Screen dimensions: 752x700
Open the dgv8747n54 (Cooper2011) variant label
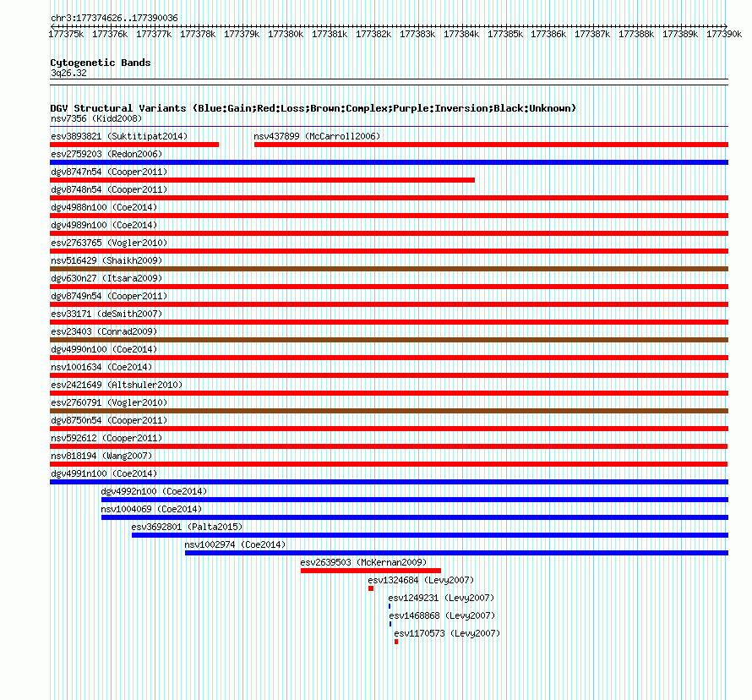(x=109, y=172)
